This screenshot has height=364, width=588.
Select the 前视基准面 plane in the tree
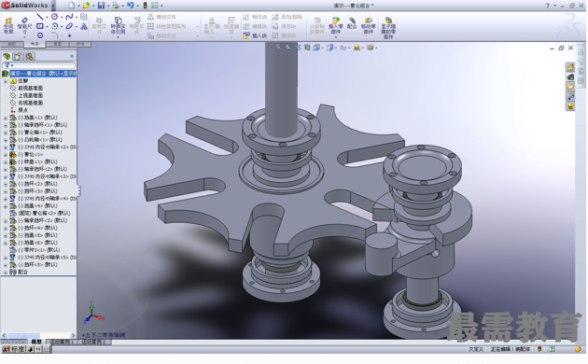31,88
